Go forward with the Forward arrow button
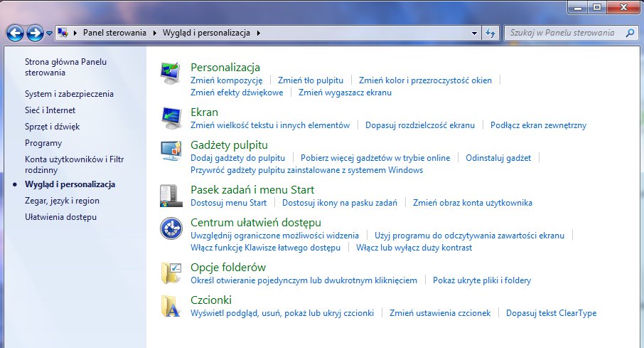 coord(35,33)
